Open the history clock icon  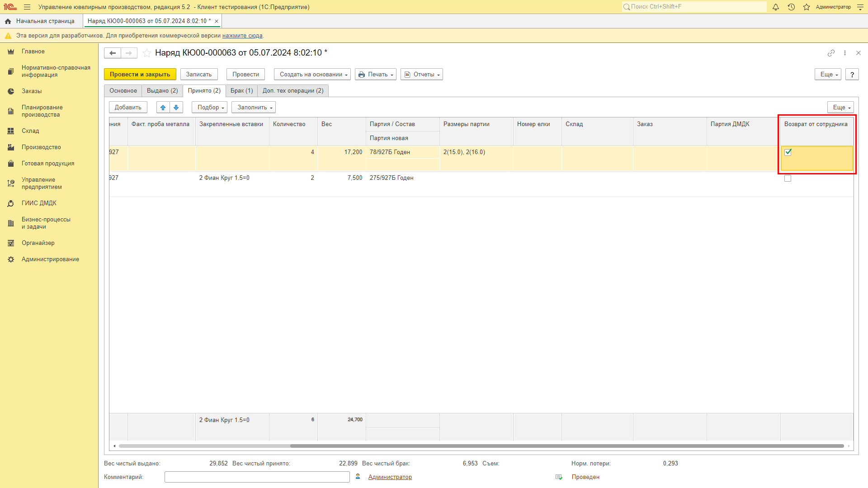791,7
